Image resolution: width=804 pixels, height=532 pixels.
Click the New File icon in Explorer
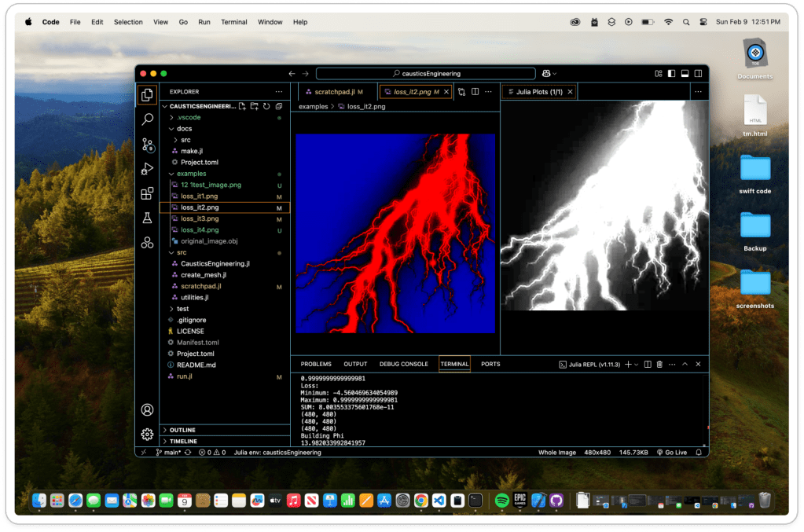(243, 106)
